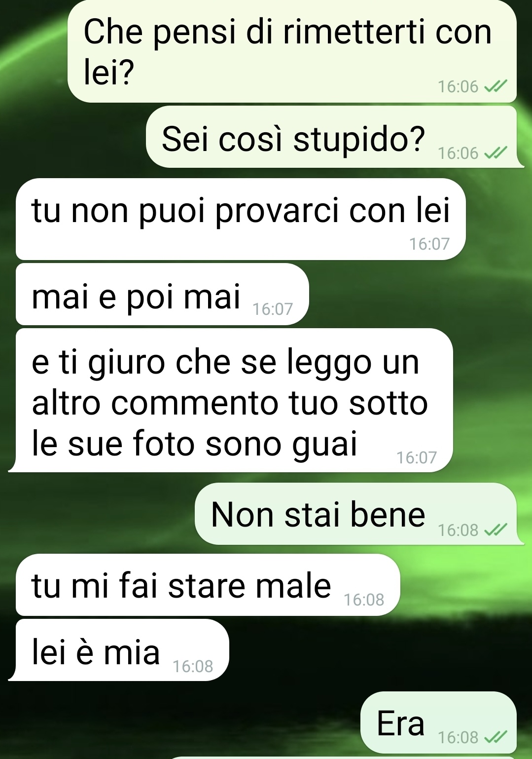Tap the double-check read receipt on 'Sei così stupido?'
This screenshot has height=759, width=532.
point(496,153)
